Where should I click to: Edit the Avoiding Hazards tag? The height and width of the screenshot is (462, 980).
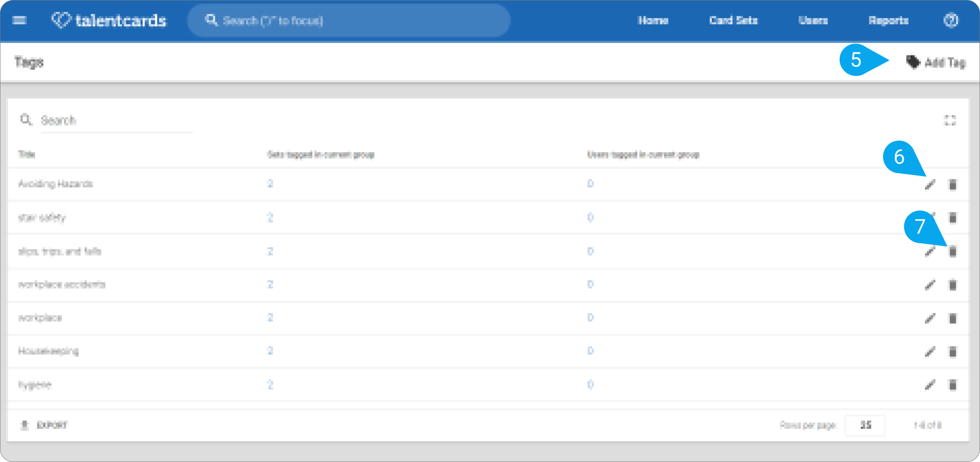(930, 184)
